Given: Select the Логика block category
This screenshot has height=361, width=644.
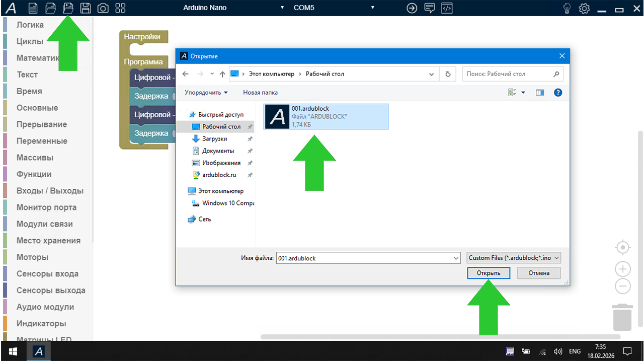Looking at the screenshot, I should point(30,25).
